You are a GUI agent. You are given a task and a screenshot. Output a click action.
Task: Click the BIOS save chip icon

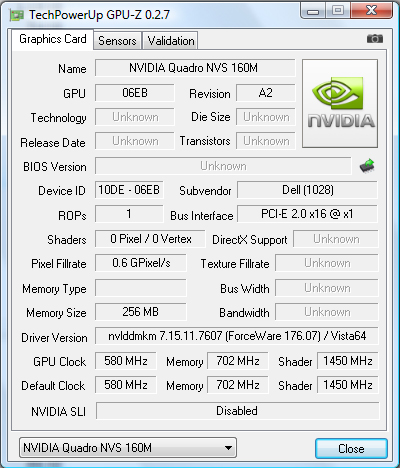pos(367,166)
